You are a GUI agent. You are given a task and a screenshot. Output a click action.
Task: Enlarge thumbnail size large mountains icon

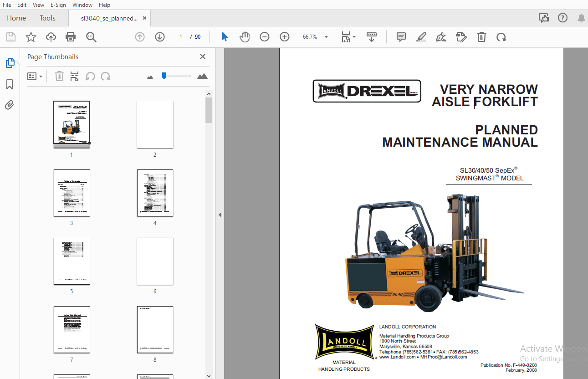[x=202, y=76]
